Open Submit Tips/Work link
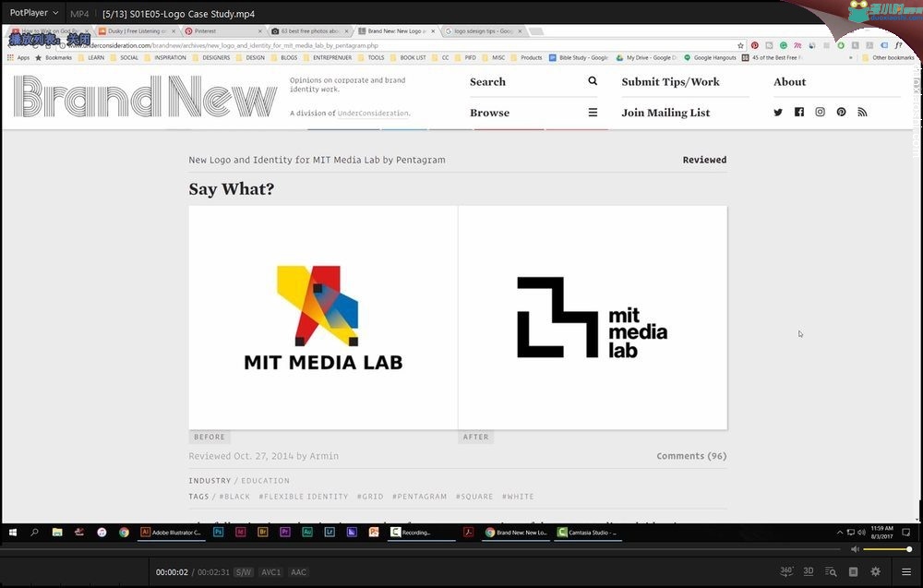 point(670,82)
